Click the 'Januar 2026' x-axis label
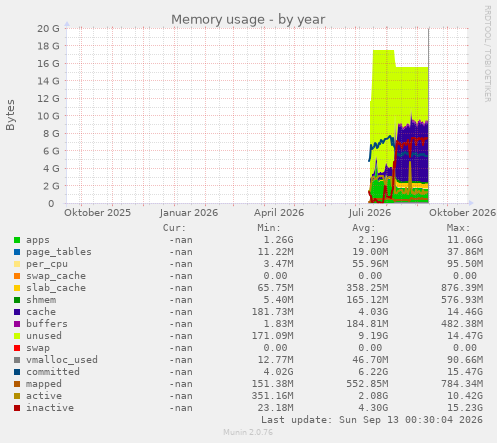Screen dimensions: 497x443 (x=189, y=213)
